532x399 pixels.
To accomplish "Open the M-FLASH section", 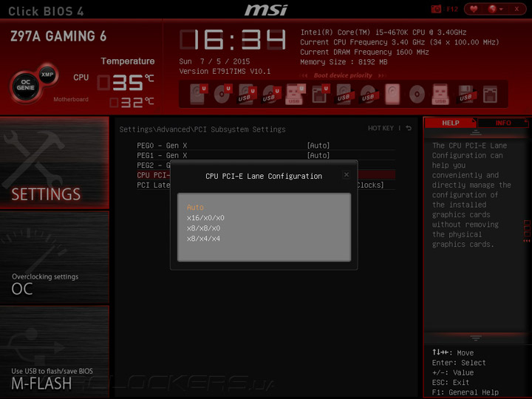I will (x=54, y=352).
